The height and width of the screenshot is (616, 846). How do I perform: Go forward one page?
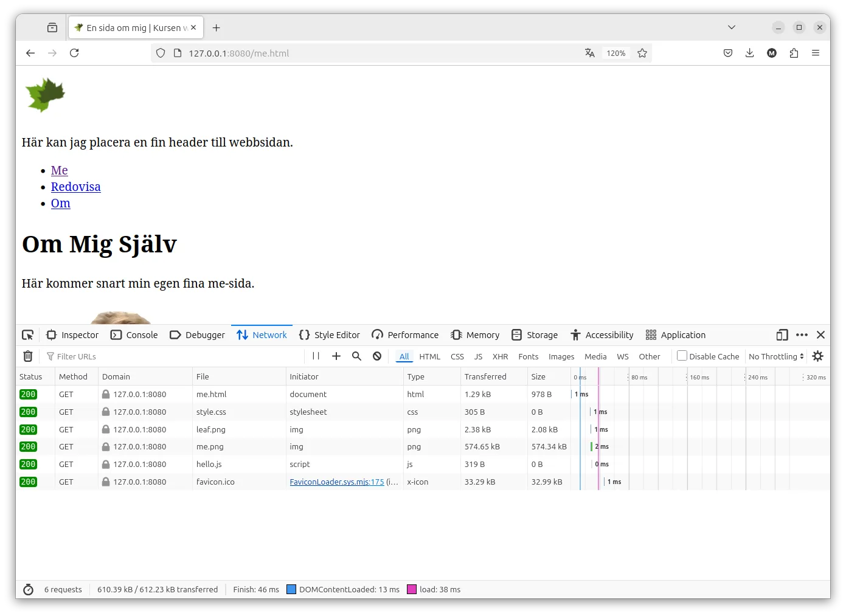[52, 53]
